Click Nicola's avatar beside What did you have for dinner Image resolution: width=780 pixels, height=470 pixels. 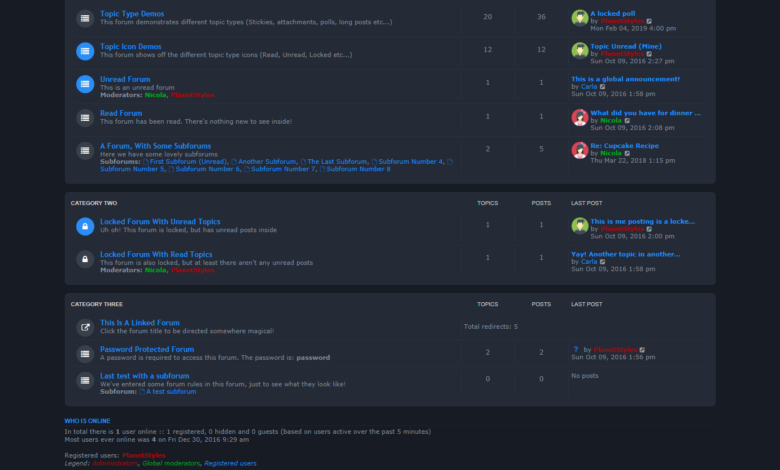coord(580,117)
